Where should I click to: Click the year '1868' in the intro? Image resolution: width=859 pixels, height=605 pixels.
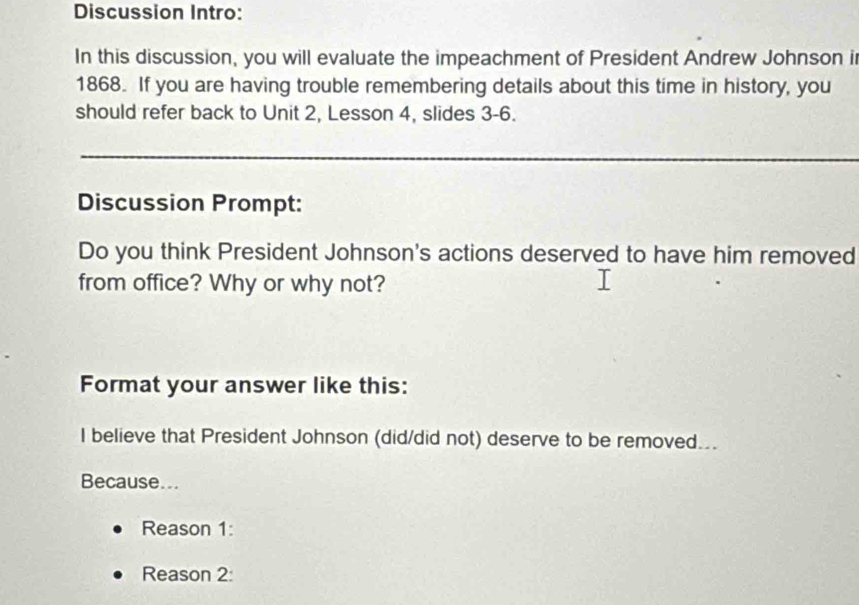99,85
